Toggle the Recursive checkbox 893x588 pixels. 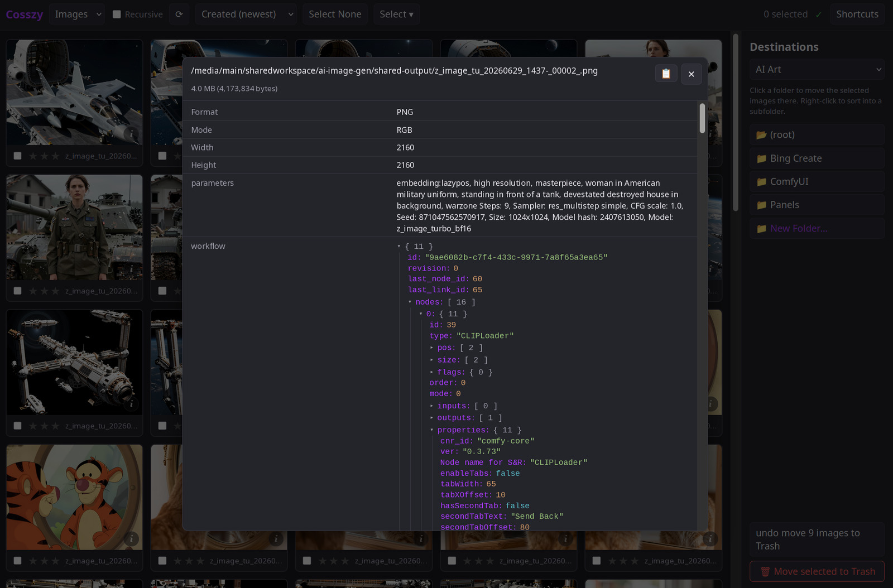[x=117, y=15]
